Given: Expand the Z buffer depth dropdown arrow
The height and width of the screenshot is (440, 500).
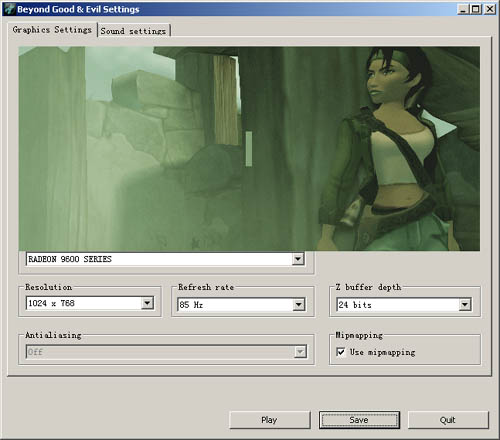Looking at the screenshot, I should (x=465, y=304).
